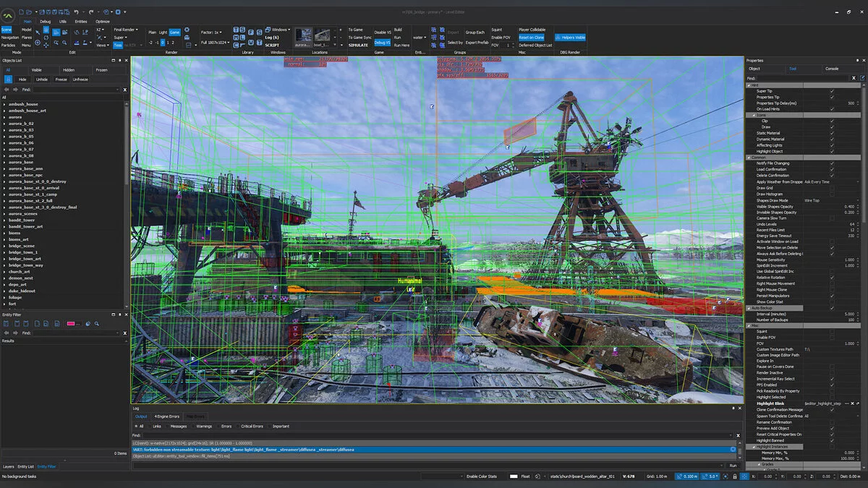Expand the aurora_base tree item
Viewport: 868px width, 488px height.
click(4, 162)
